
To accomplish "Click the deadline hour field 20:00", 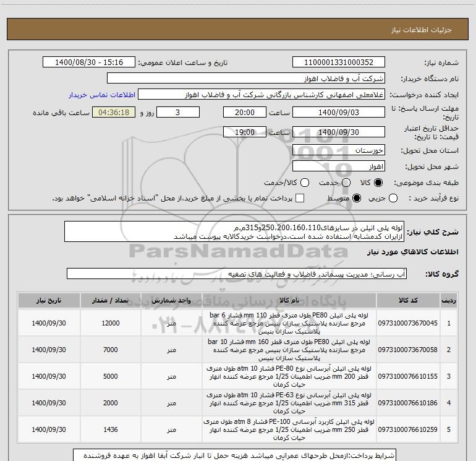I will [x=245, y=112].
